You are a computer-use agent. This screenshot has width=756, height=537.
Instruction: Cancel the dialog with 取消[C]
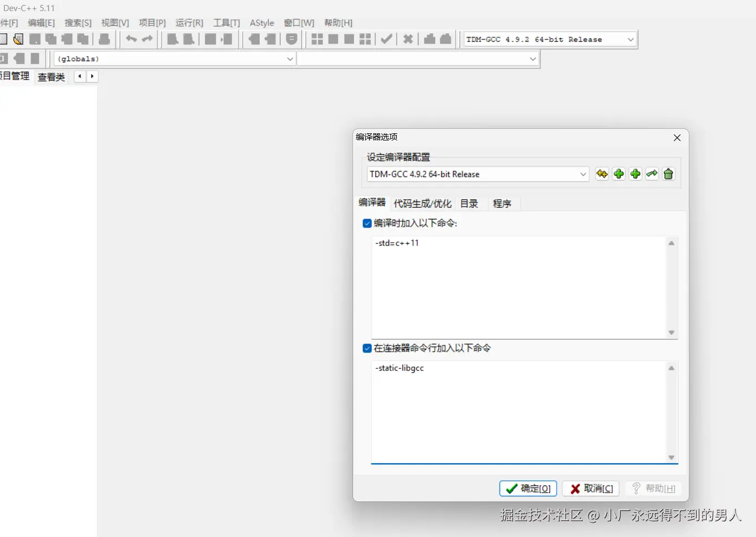point(591,489)
